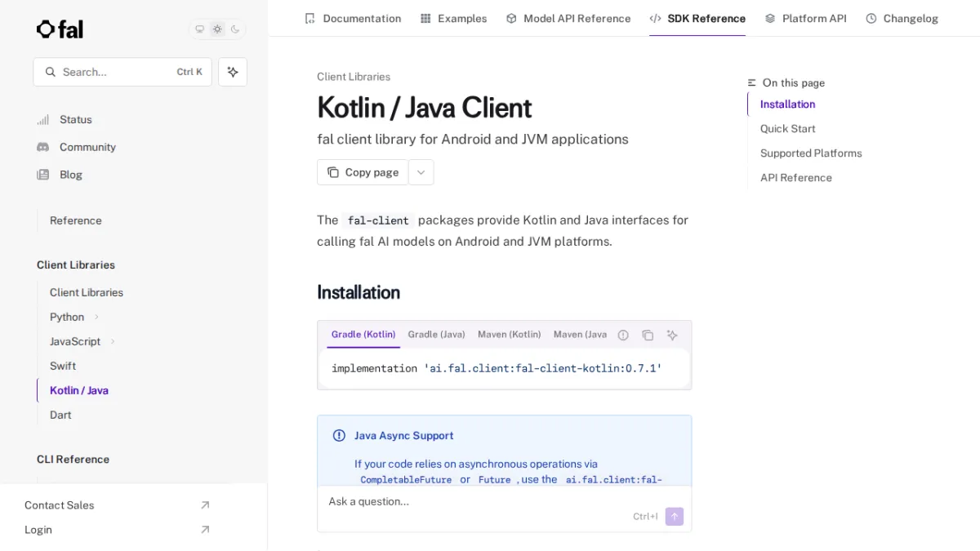Image resolution: width=980 pixels, height=551 pixels.
Task: Click info icon in code block header
Action: (x=623, y=335)
